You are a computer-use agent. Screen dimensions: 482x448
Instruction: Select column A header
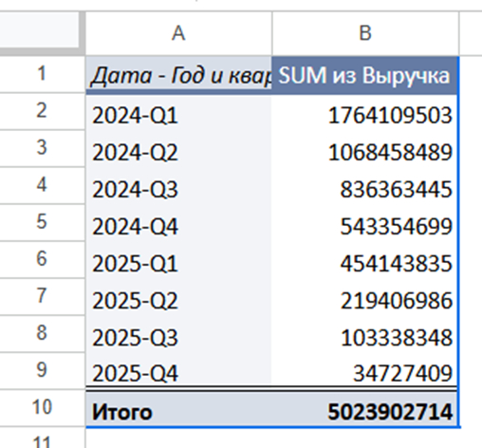click(x=178, y=33)
